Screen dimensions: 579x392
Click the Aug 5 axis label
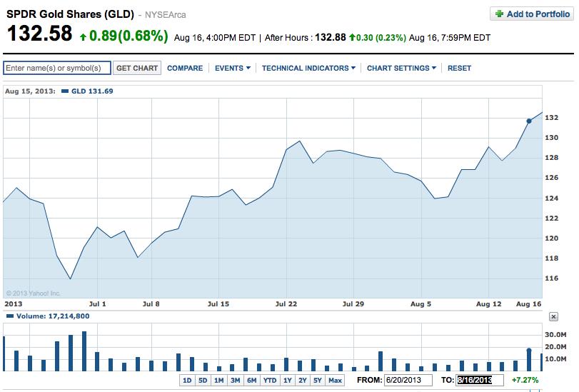tap(421, 304)
